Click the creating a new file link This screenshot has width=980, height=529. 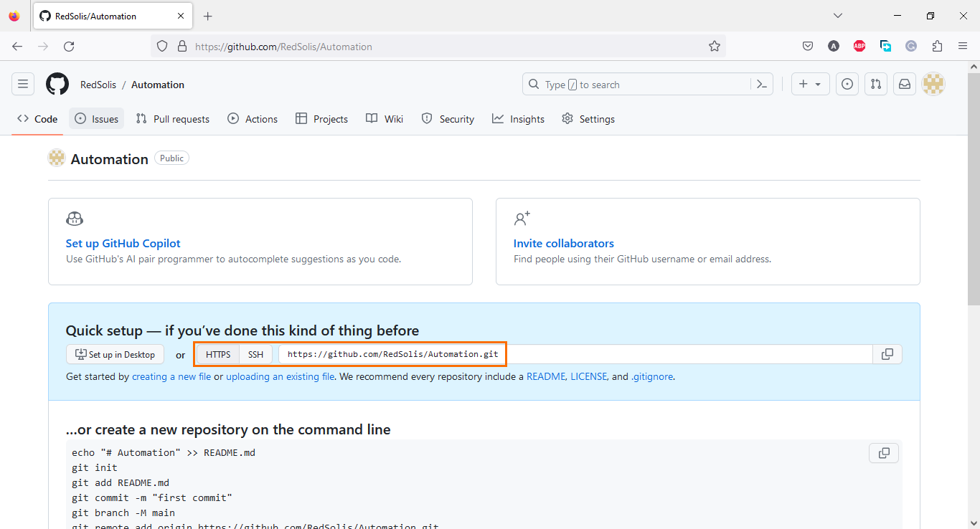(171, 376)
